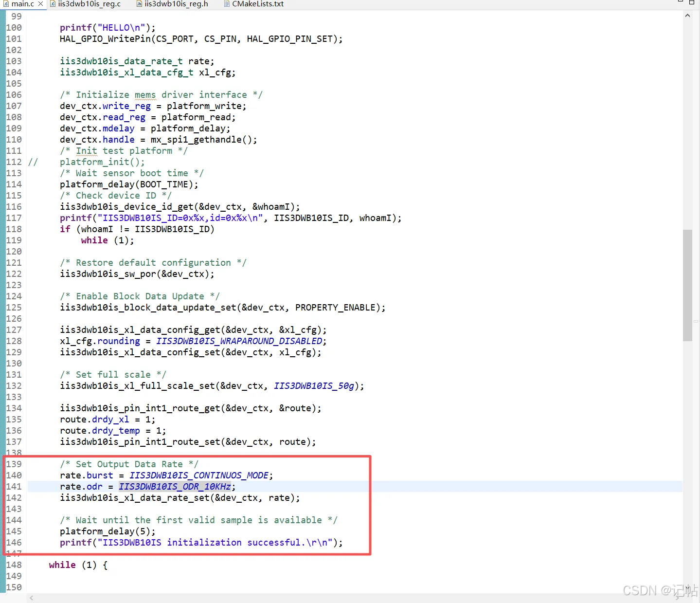
Task: Click the platform_delay(5) line
Action: coord(108,531)
